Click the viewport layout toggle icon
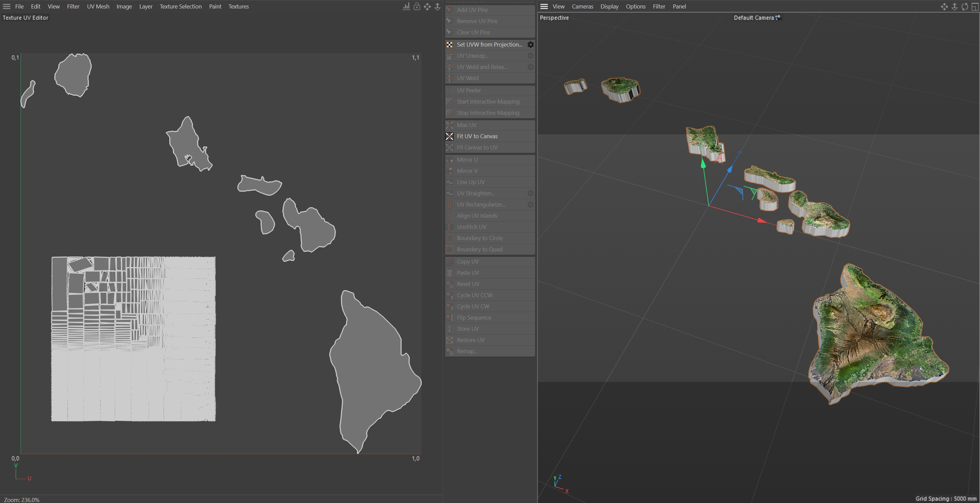 tap(975, 6)
